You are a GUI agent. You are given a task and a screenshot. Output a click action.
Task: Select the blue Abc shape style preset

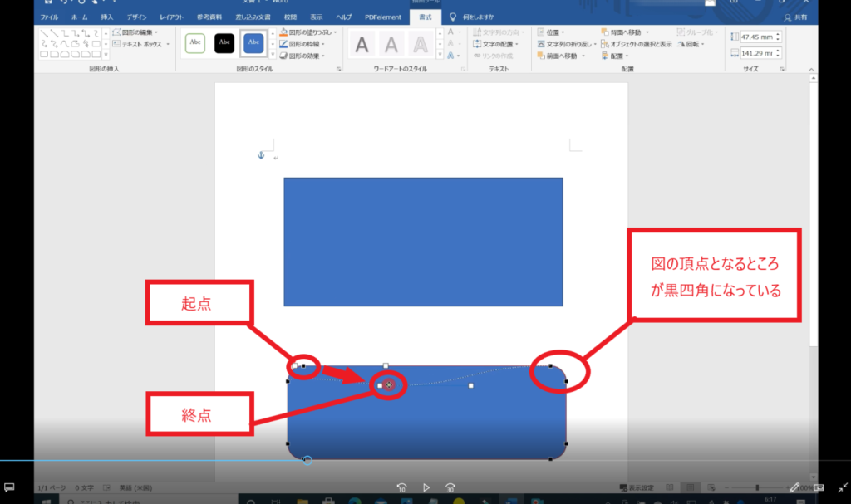(x=253, y=43)
